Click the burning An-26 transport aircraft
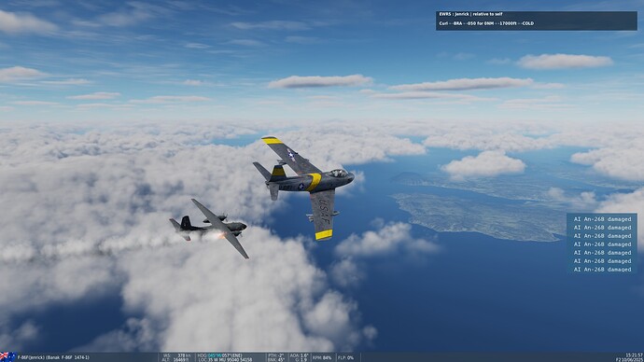Image resolution: width=644 pixels, height=362 pixels. [210, 229]
